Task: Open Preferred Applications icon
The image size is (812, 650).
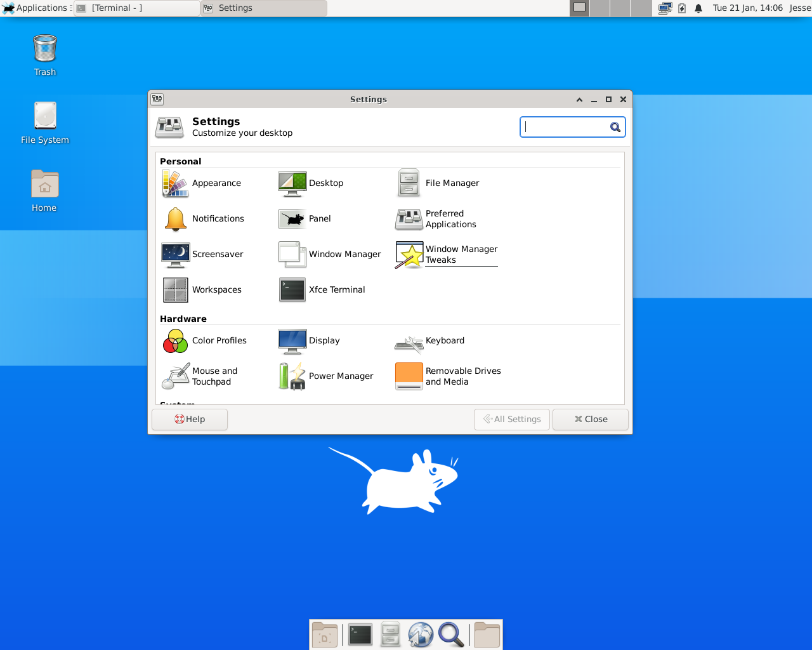Action: [409, 218]
